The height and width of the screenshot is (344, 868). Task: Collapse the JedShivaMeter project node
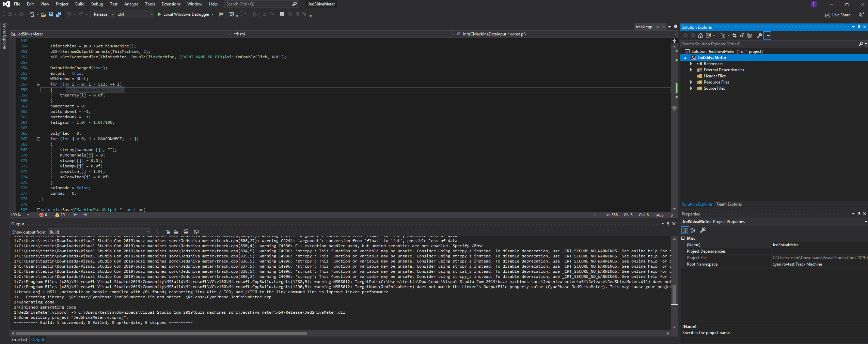[685, 58]
